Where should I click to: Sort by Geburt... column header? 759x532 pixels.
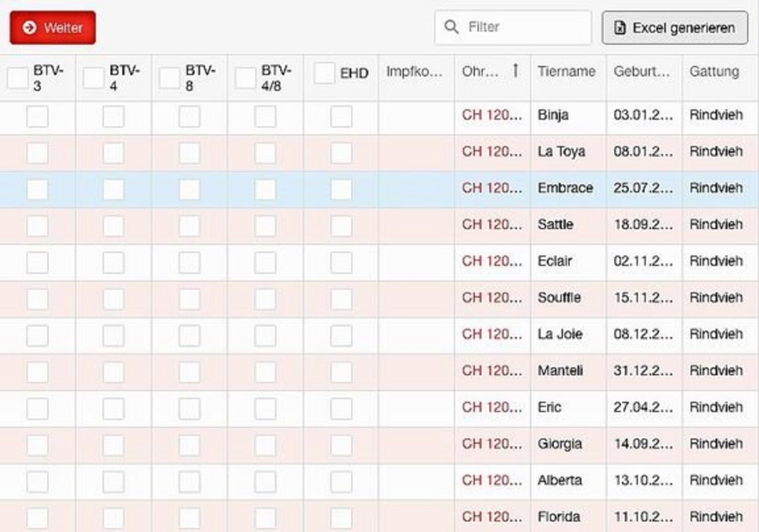pos(641,72)
